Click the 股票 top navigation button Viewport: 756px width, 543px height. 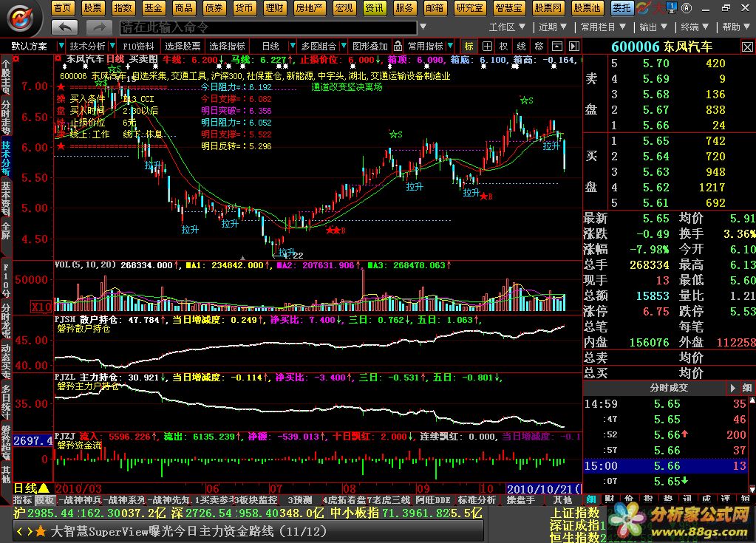(92, 7)
